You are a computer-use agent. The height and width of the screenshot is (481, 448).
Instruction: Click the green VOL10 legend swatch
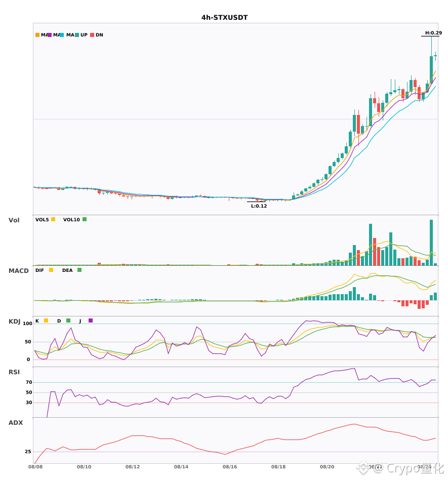tap(85, 219)
